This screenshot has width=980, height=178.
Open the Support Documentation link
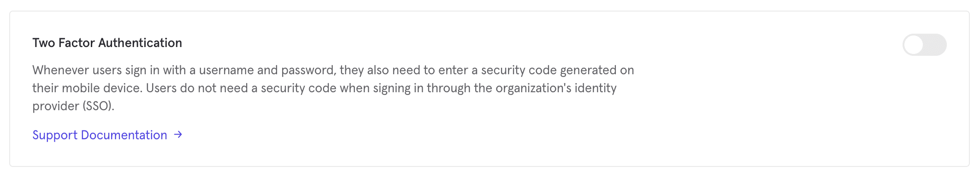coord(107,135)
